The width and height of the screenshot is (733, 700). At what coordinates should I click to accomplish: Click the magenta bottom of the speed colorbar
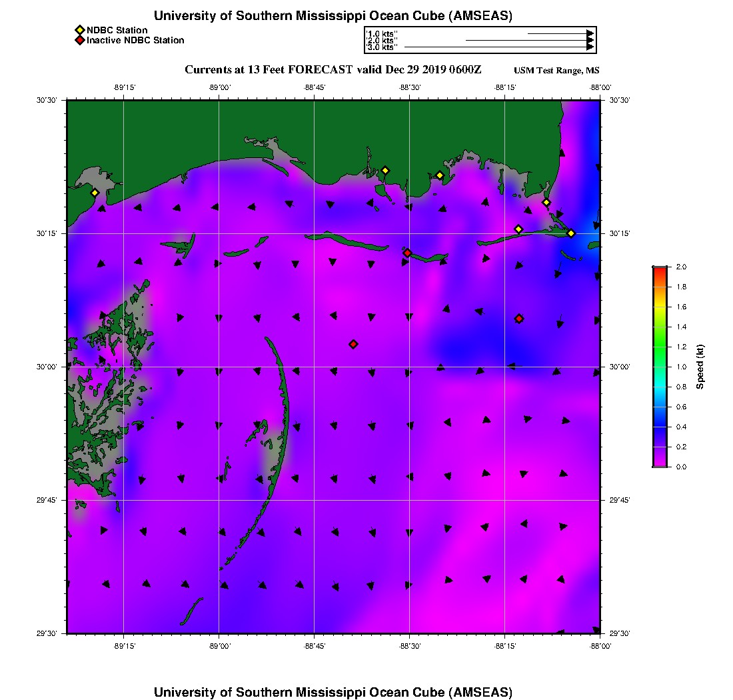(660, 464)
